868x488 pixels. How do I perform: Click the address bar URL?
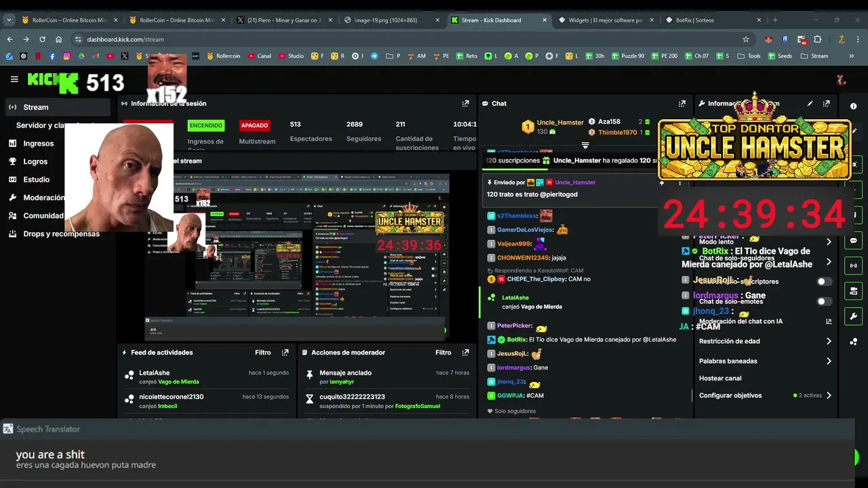(125, 39)
